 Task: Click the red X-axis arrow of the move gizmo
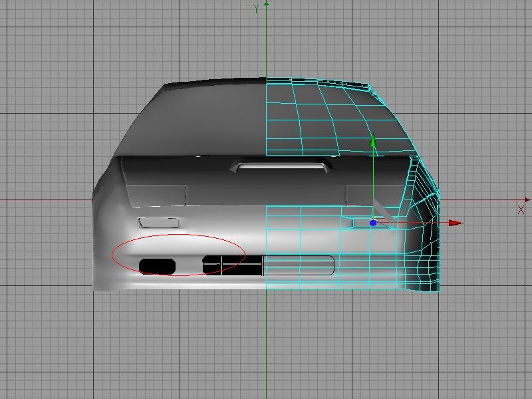click(455, 223)
